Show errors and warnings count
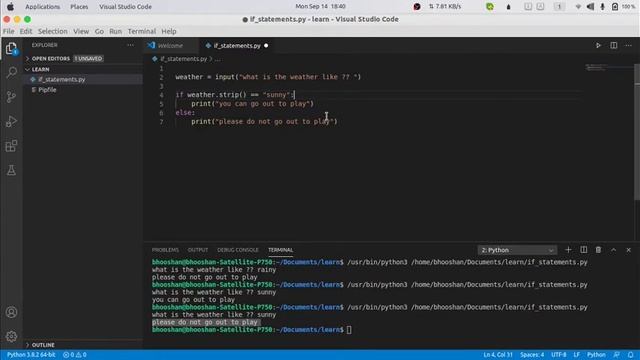 coord(75,355)
